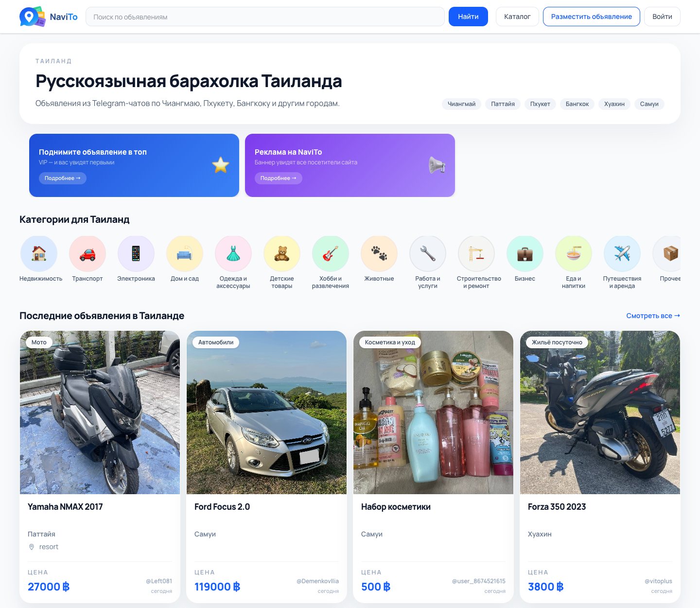Viewport: 700px width, 608px height.
Task: Click the 27000 ฿ price
Action: pos(49,587)
